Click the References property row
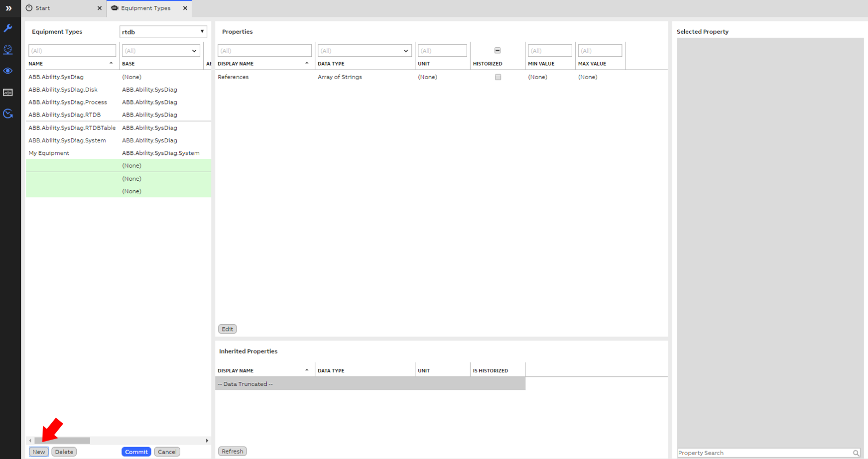 coord(441,77)
